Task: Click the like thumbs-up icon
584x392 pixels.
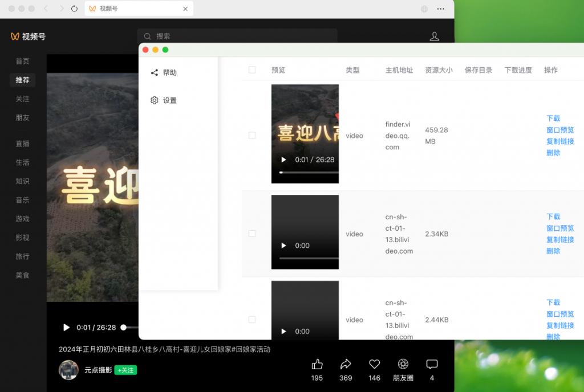Action: (x=317, y=364)
